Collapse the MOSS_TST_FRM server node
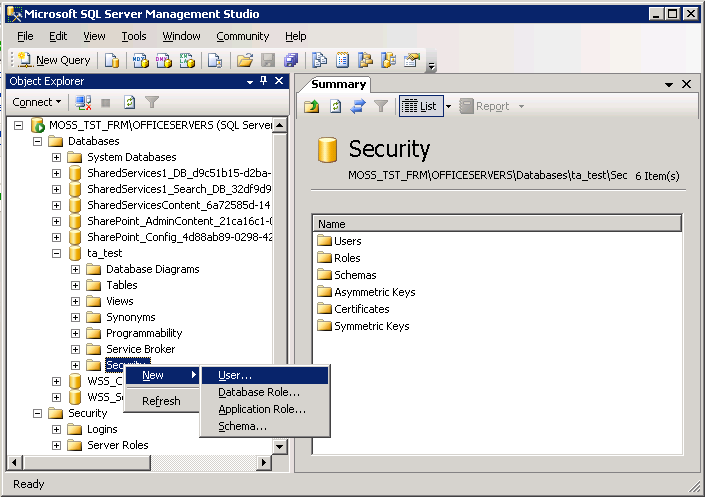Screen dimensions: 705x497 coord(18,125)
